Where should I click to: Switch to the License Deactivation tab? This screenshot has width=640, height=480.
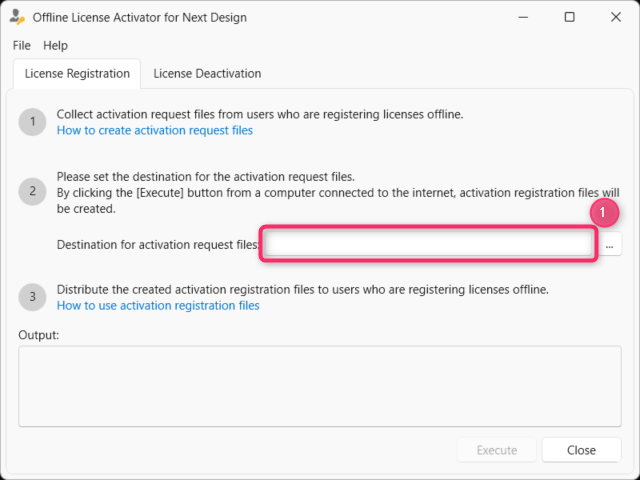point(207,74)
